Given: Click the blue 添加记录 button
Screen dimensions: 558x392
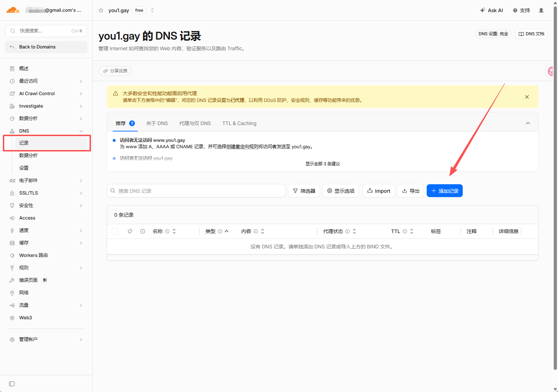Looking at the screenshot, I should pyautogui.click(x=445, y=191).
